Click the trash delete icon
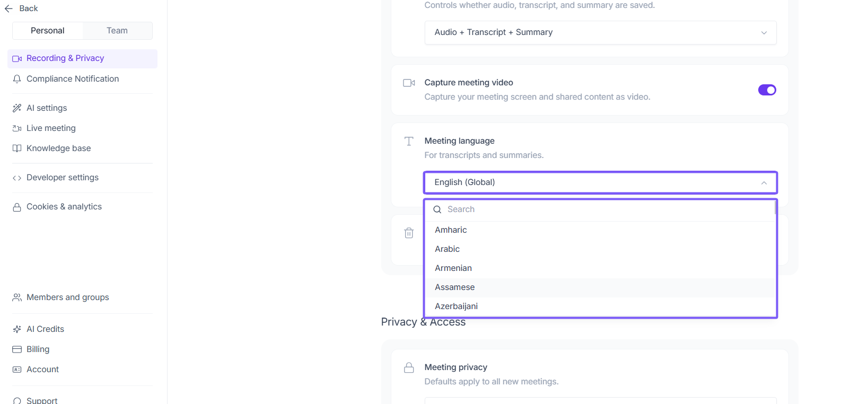 [409, 233]
